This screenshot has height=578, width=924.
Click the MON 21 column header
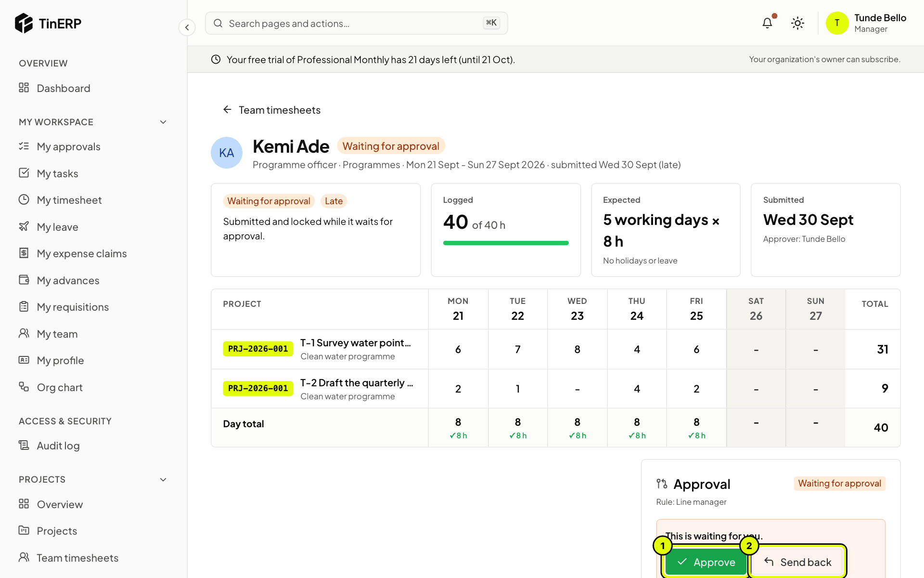458,309
